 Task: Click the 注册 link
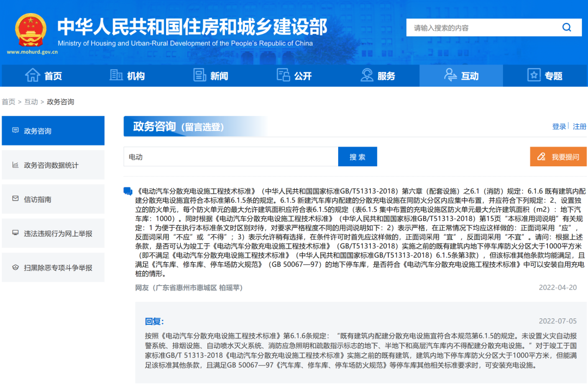tap(579, 126)
